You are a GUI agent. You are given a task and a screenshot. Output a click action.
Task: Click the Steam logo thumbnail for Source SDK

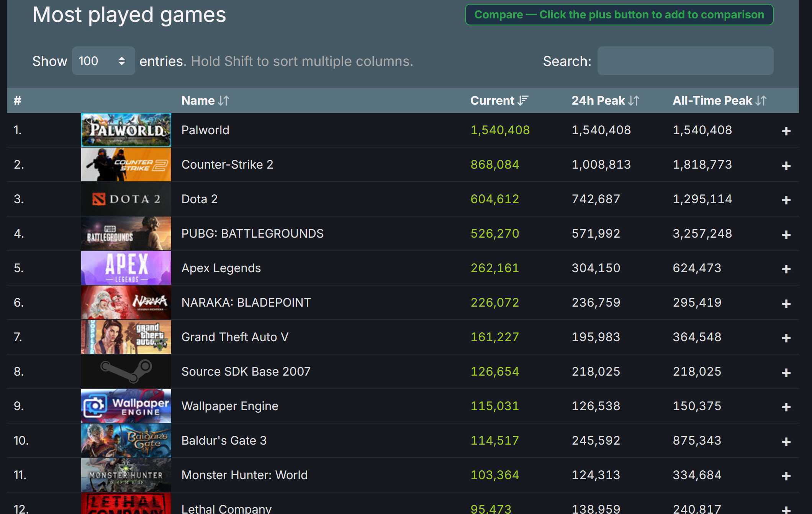126,371
